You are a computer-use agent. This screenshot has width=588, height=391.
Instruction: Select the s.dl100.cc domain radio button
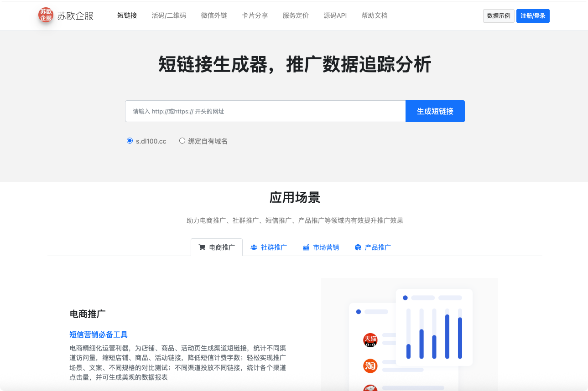click(130, 141)
